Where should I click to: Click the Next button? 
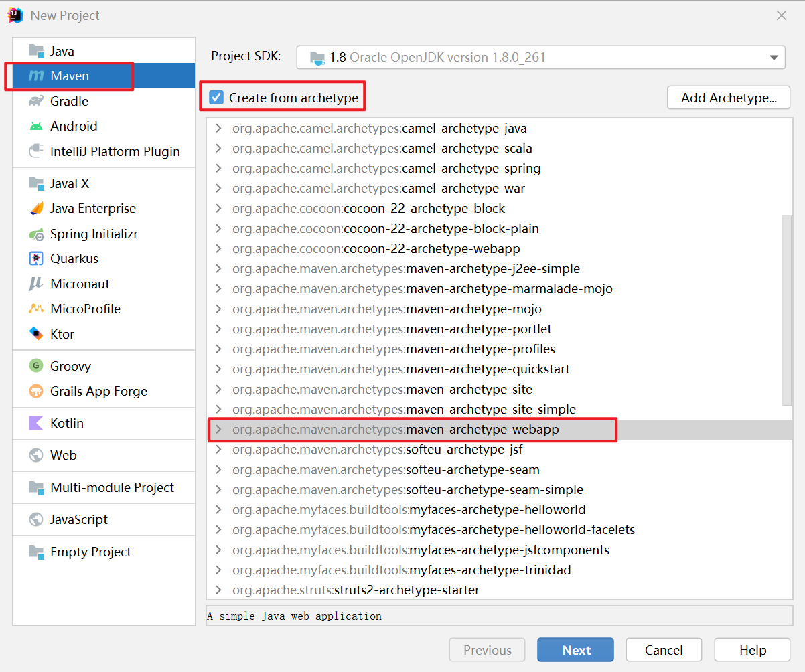coord(575,650)
